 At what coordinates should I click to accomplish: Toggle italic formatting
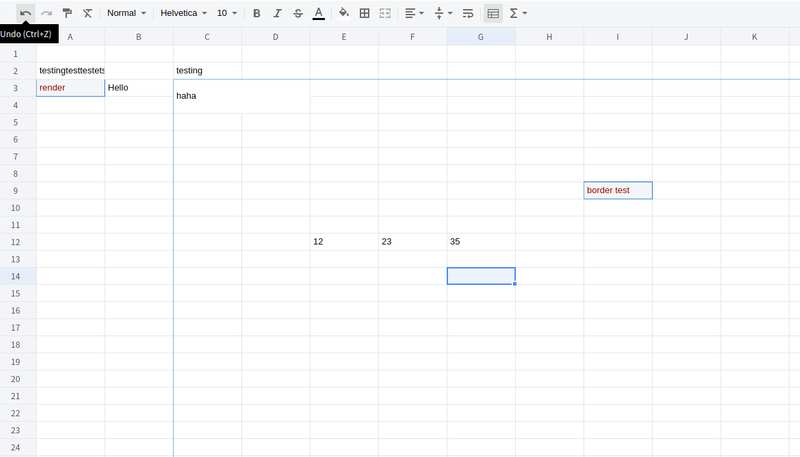click(277, 13)
